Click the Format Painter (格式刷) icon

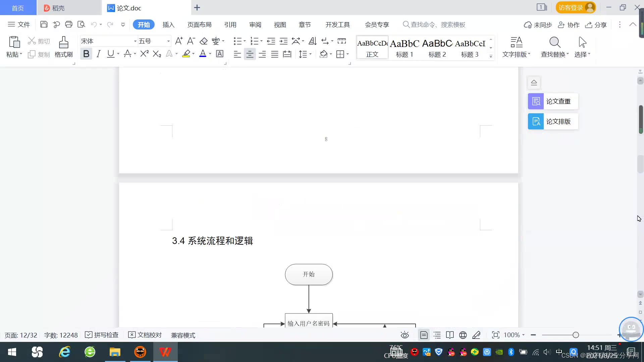pos(63,43)
